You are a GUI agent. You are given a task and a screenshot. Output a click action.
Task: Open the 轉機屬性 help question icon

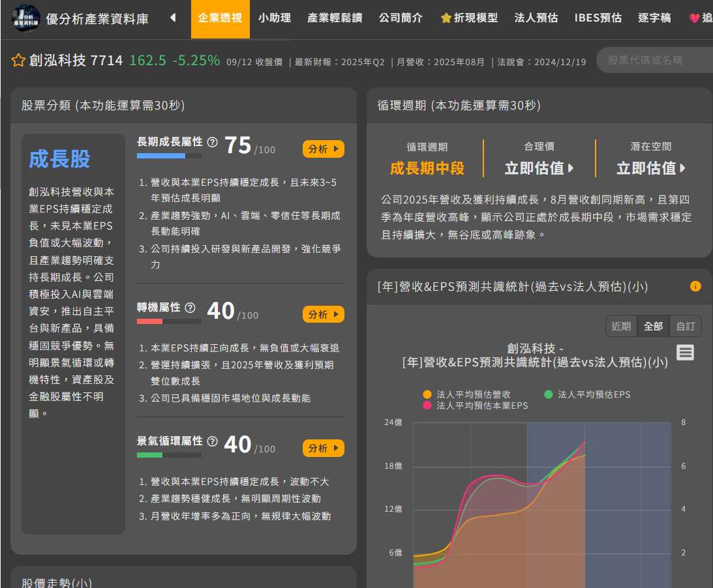click(x=190, y=308)
